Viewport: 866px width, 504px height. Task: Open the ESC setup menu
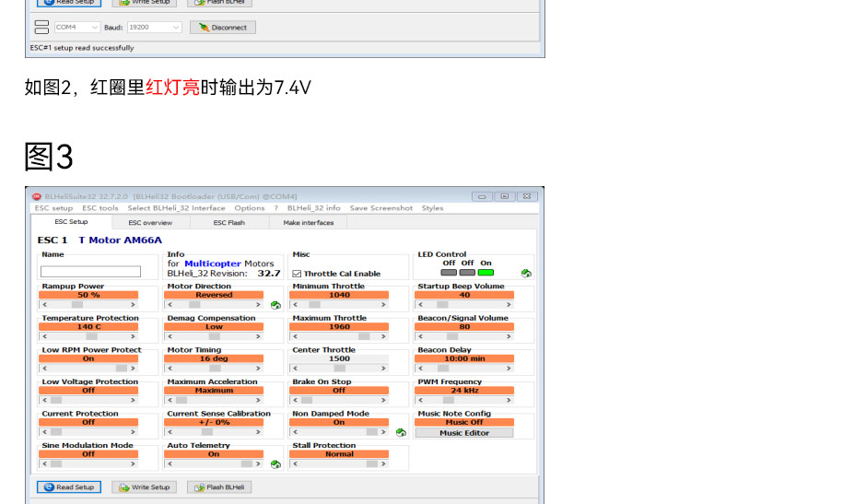pos(53,208)
